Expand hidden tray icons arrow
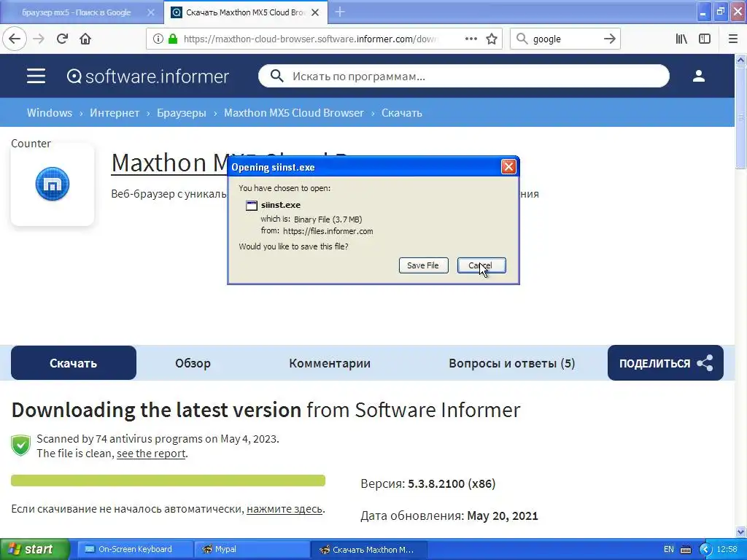 [705, 550]
